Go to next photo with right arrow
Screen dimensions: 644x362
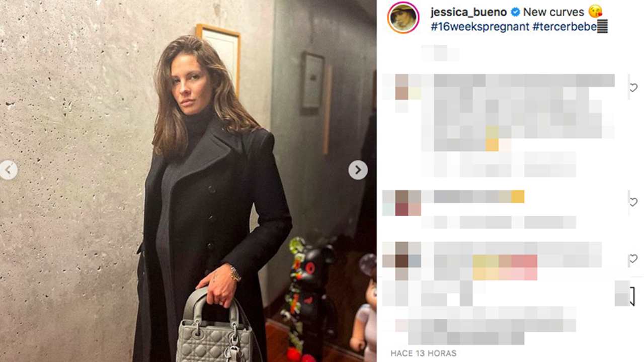pyautogui.click(x=358, y=170)
